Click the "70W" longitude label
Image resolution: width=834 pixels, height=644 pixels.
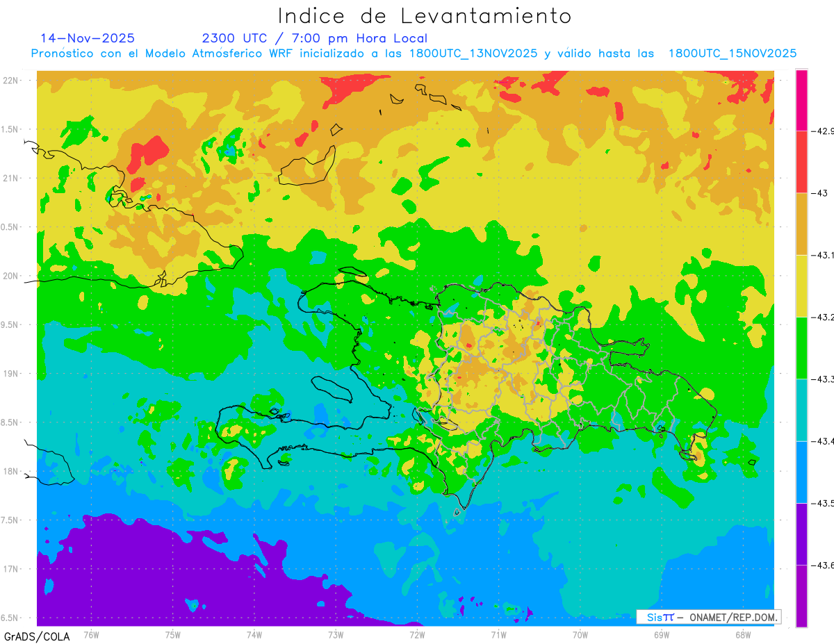coord(580,635)
